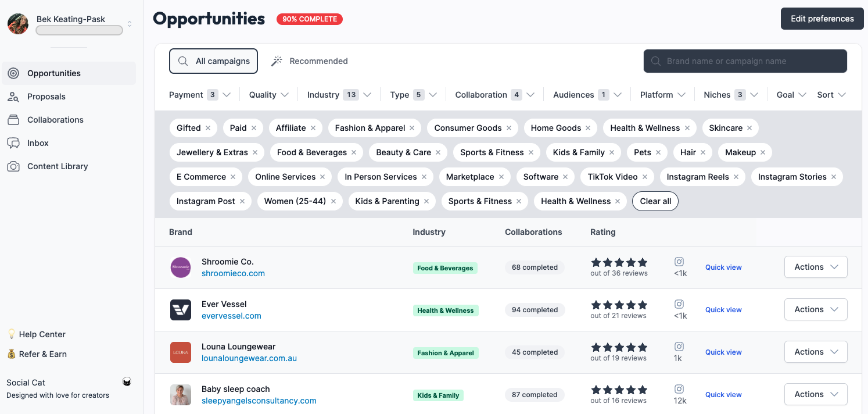Open Inbox via its chat bubble icon
868x414 pixels.
click(x=13, y=143)
